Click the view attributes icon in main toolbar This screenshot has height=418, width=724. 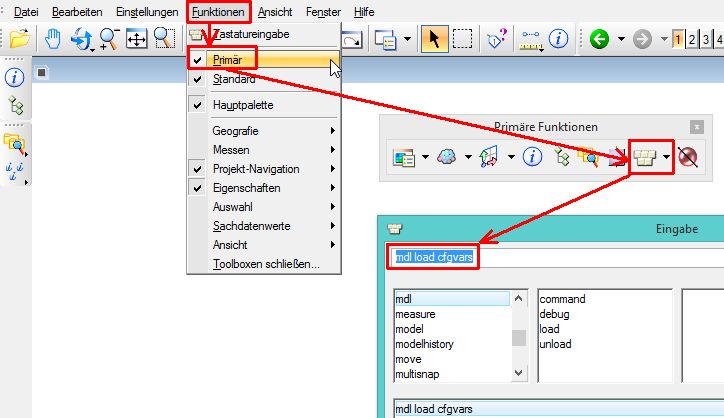386,40
